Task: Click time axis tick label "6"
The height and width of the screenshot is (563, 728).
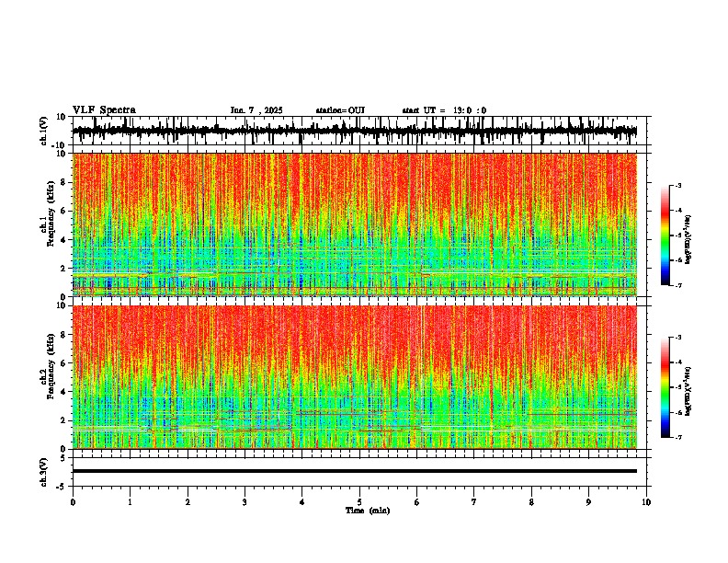Action: point(417,502)
